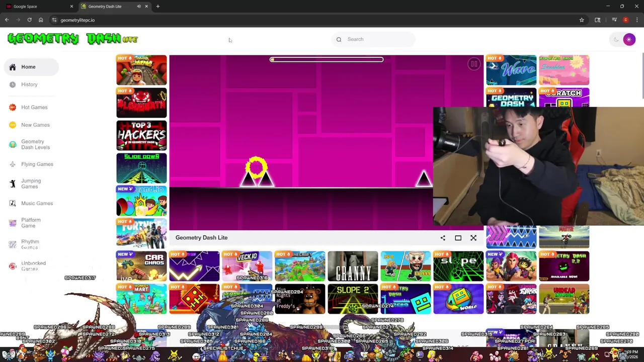Open site info icon in address bar

coord(54,20)
